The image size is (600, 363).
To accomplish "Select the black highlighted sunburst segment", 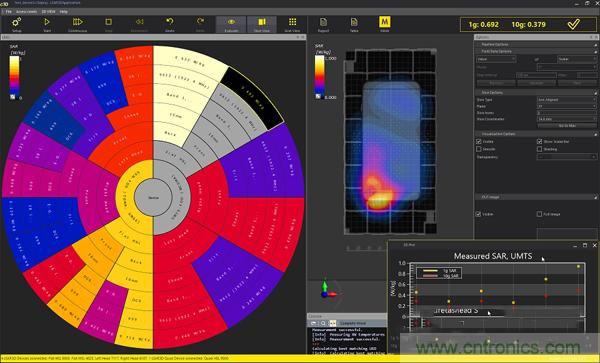I will (253, 97).
